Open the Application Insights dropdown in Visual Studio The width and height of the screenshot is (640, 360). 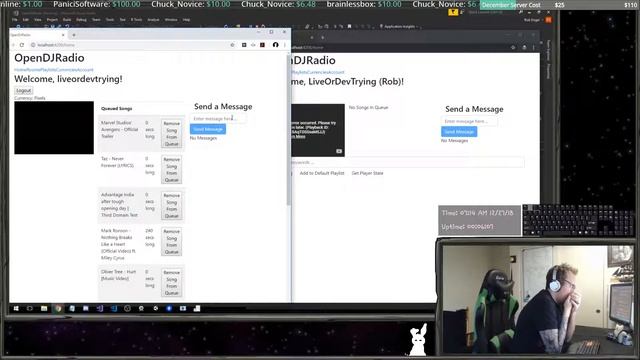click(x=400, y=27)
